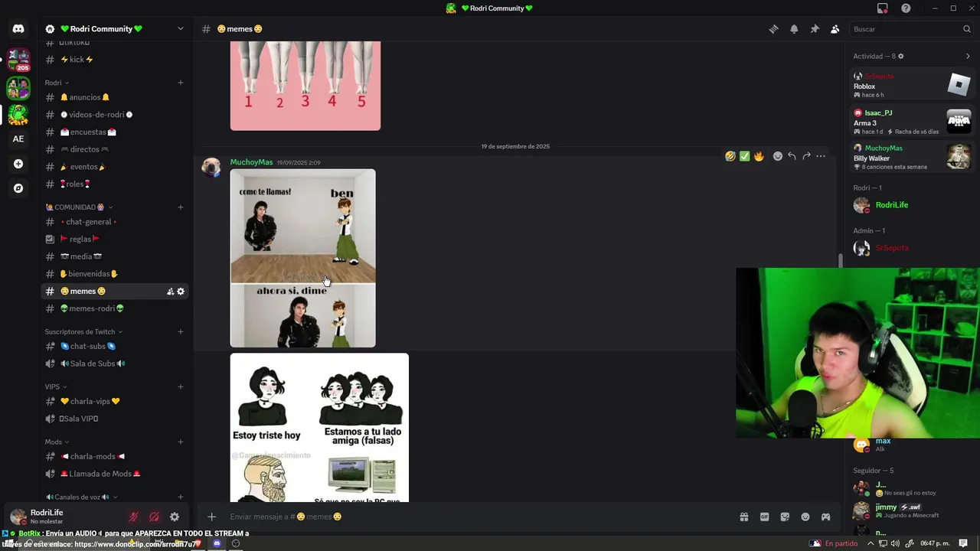The width and height of the screenshot is (980, 551).
Task: Open the chat-general channel
Action: (115, 222)
